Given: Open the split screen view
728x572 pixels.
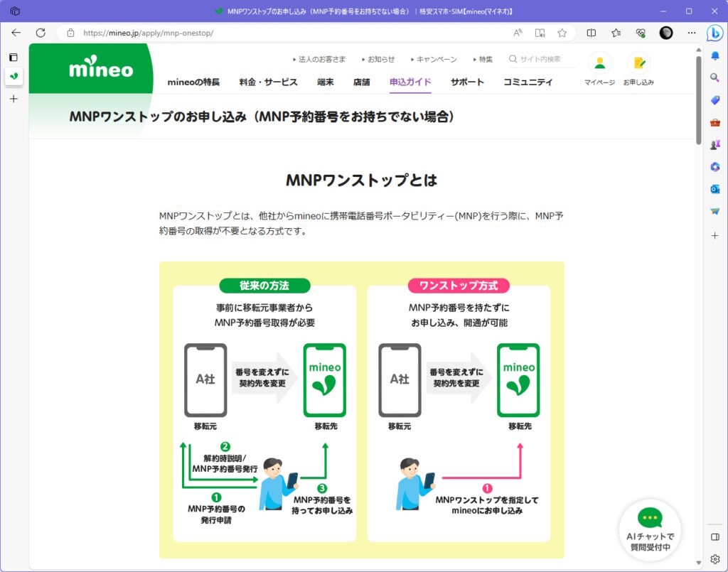Looking at the screenshot, I should (591, 33).
